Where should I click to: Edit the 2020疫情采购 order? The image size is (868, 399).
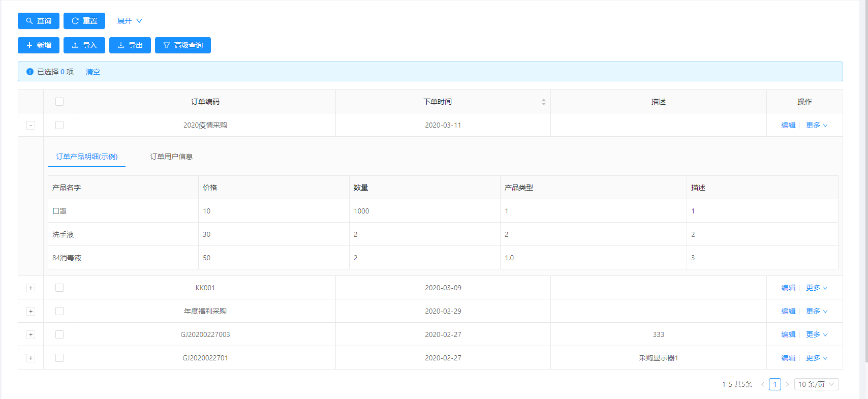[x=788, y=125]
